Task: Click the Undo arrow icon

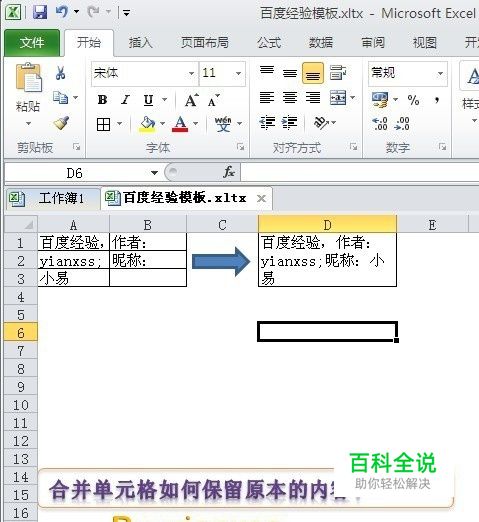Action: tap(62, 12)
